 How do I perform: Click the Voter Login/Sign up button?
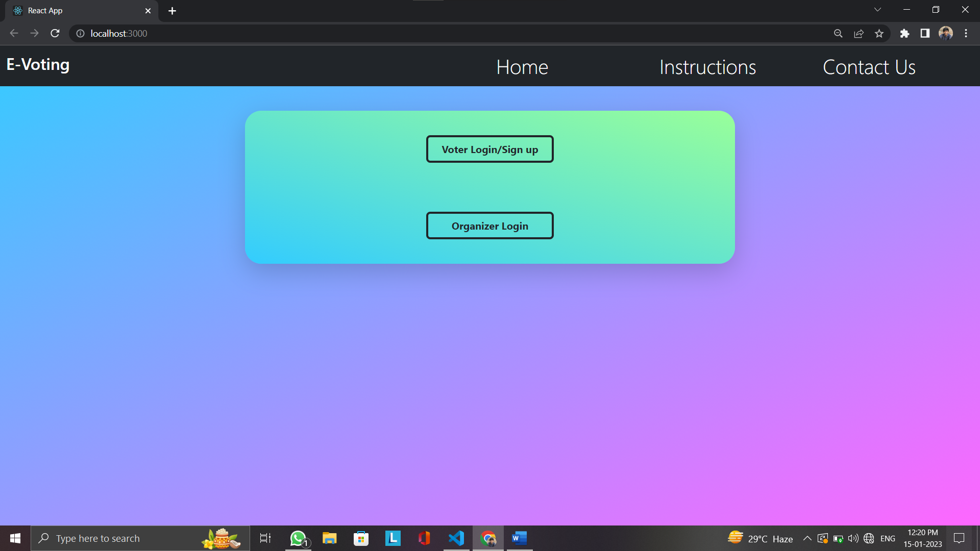tap(489, 149)
